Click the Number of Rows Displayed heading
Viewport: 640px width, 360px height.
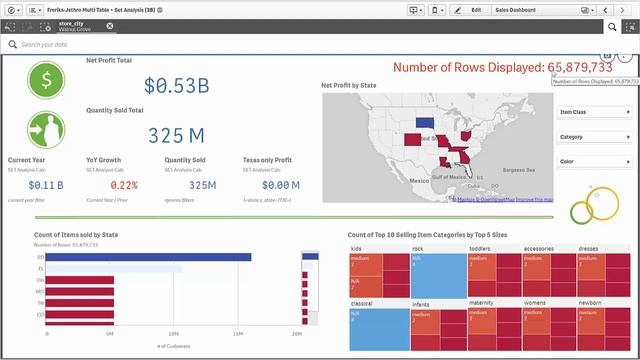[503, 67]
